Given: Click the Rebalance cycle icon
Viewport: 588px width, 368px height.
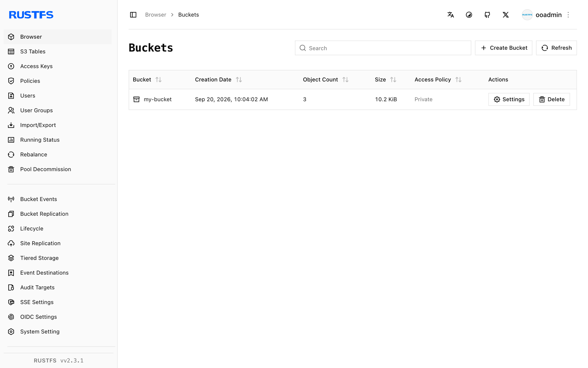Looking at the screenshot, I should (x=11, y=155).
